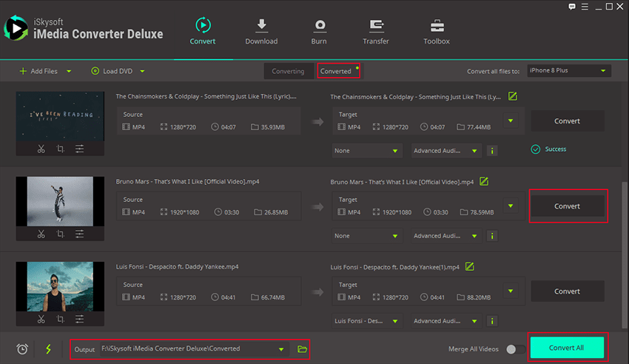The width and height of the screenshot is (629, 364).
Task: Click the Chainsmokers video thumbnail
Action: click(x=60, y=116)
